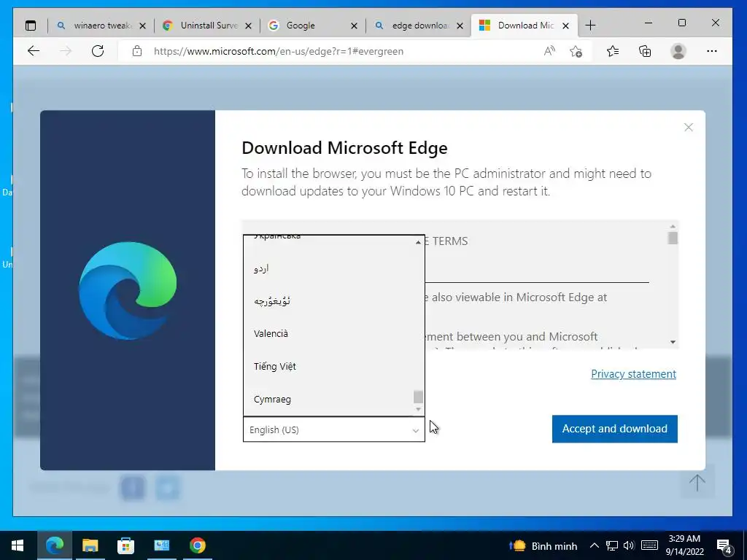The height and width of the screenshot is (560, 747).
Task: Open the clock and calendar flyout
Action: tap(684, 545)
